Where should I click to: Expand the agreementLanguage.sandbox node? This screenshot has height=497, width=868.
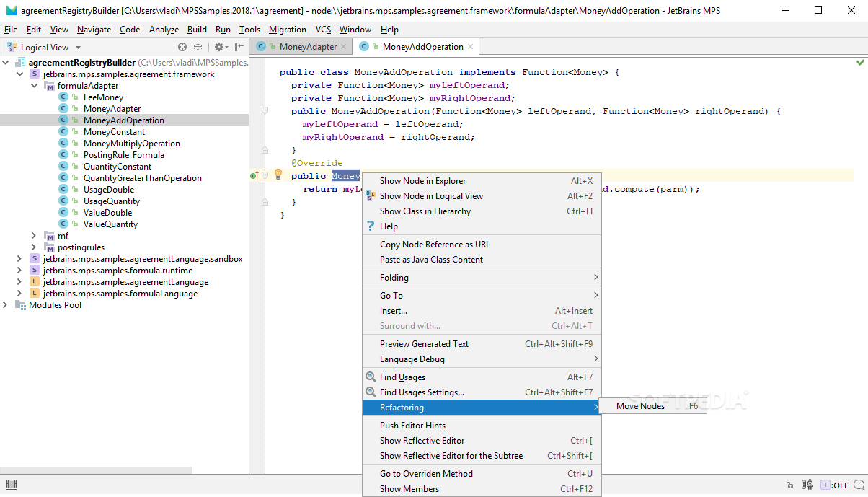click(x=20, y=259)
